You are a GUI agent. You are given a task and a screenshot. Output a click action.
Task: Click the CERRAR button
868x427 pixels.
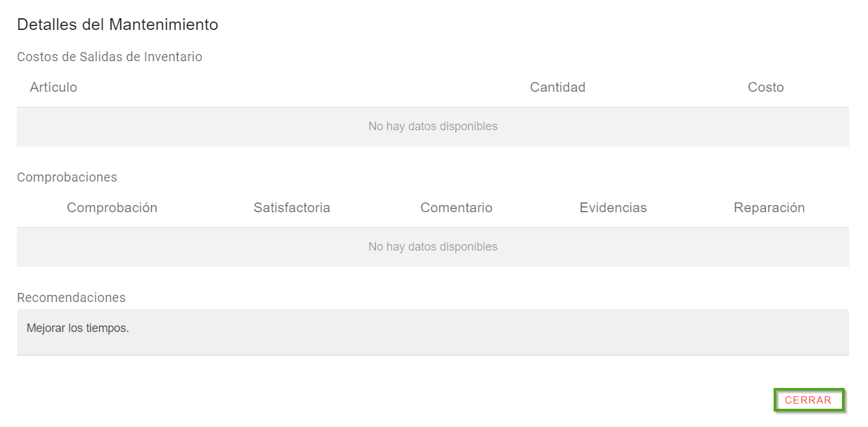[x=808, y=400]
